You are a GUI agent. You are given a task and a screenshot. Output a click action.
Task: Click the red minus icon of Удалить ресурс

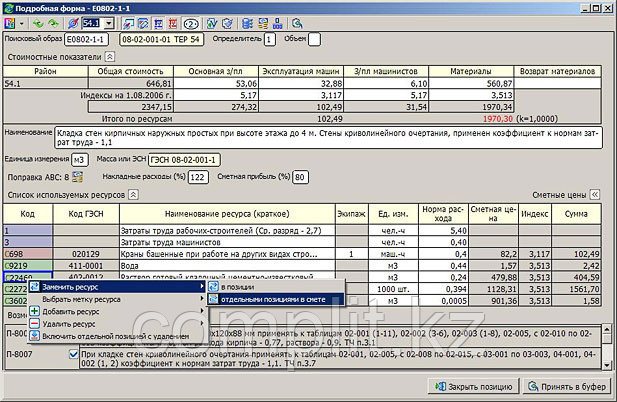(35, 324)
